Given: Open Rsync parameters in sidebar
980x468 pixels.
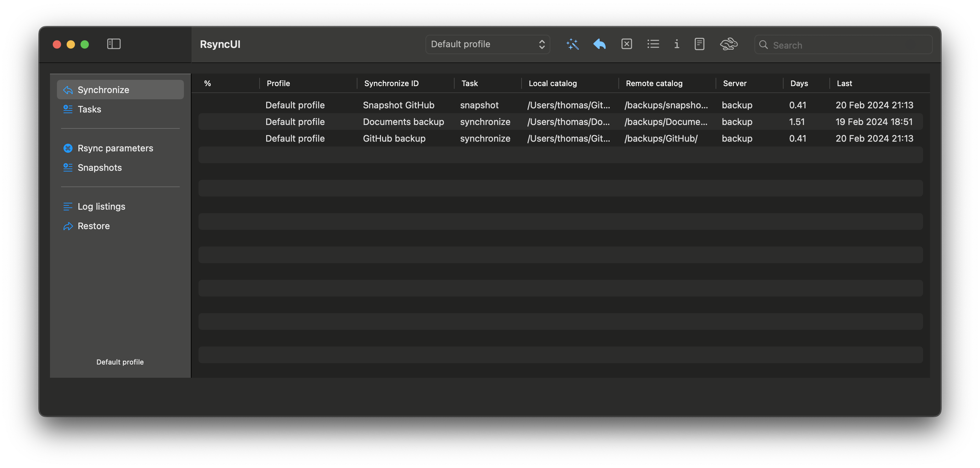Looking at the screenshot, I should click(115, 148).
